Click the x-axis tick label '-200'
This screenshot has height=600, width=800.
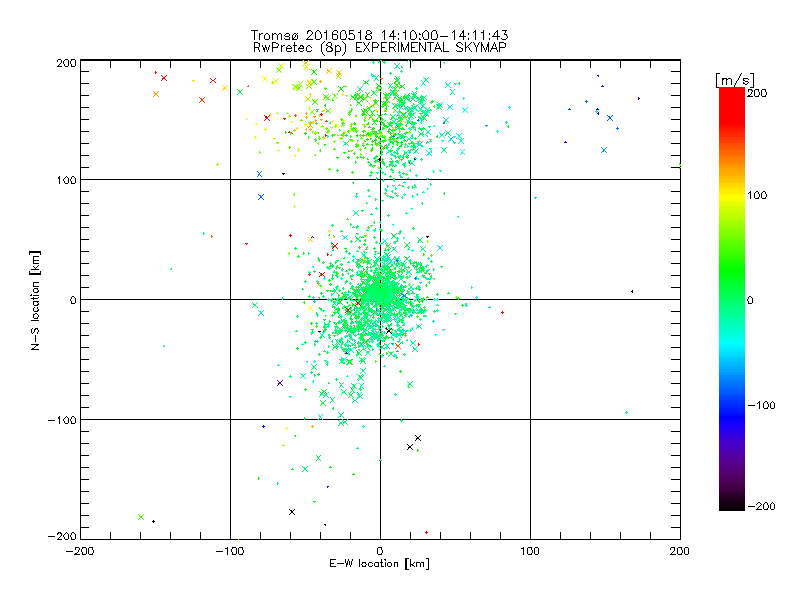coord(80,551)
